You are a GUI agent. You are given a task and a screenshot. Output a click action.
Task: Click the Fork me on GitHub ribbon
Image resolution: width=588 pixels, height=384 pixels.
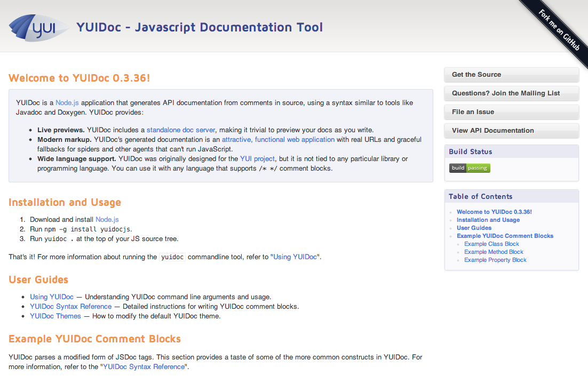(558, 29)
